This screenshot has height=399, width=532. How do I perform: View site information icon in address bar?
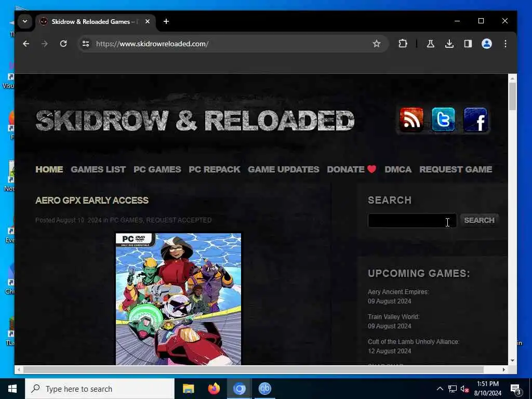(x=86, y=44)
